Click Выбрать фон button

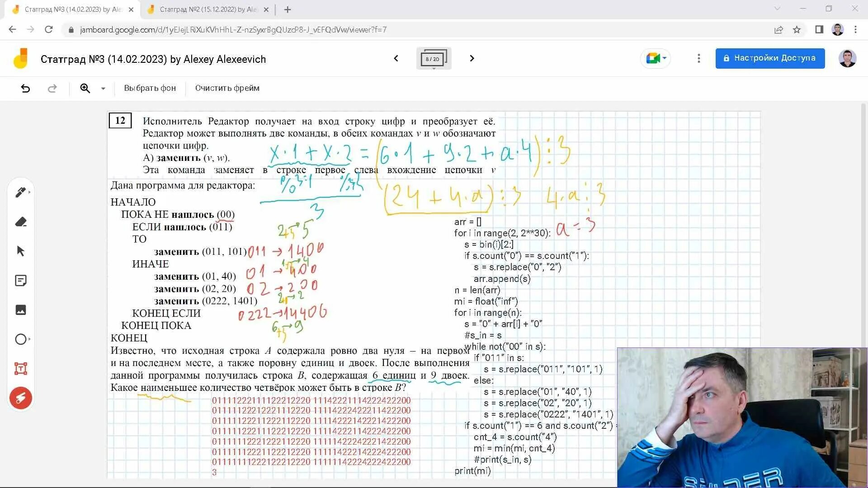(x=150, y=88)
